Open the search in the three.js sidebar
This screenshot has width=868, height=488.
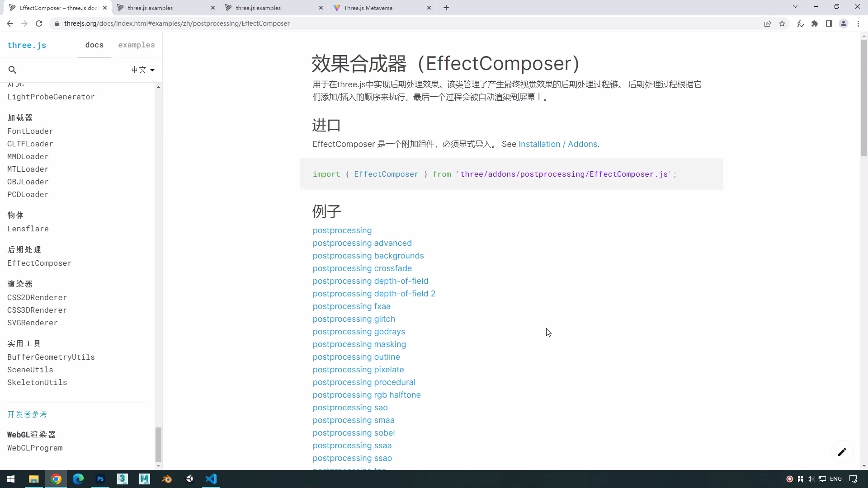[x=13, y=70]
